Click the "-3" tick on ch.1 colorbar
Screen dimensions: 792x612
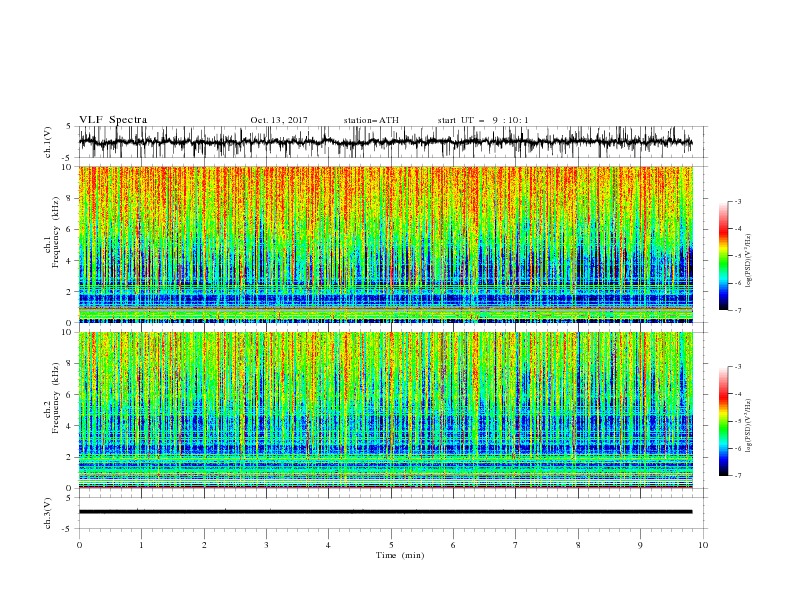click(x=738, y=201)
